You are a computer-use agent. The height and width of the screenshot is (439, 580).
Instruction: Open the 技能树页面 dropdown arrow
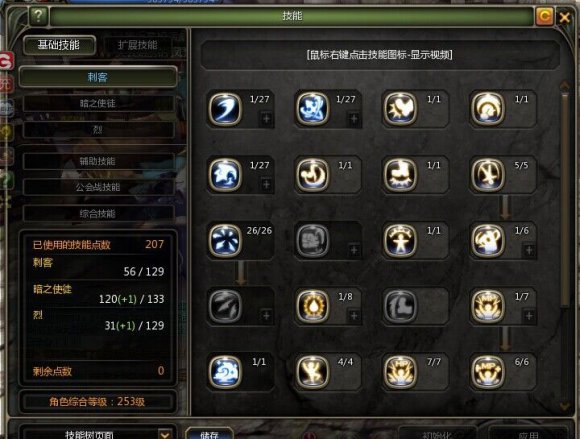(165, 434)
